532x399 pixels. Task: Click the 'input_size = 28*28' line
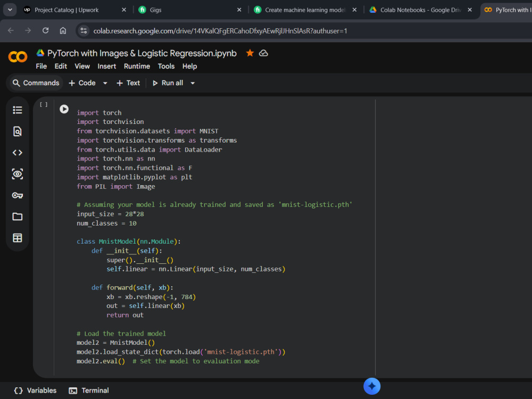pos(110,214)
